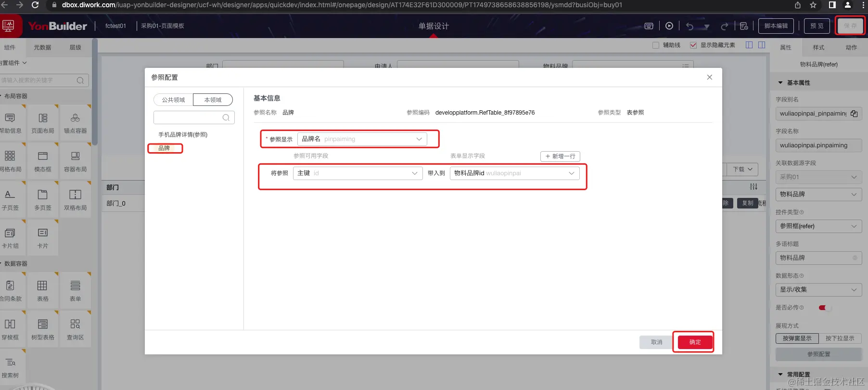This screenshot has height=390, width=868.
Task: Choose 按下拉显示 display mode
Action: tap(840, 338)
